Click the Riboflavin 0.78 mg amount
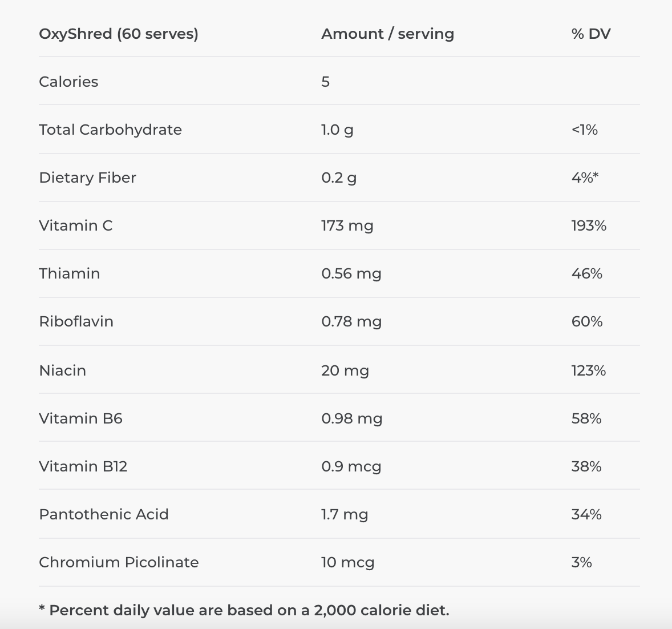The image size is (672, 629). [x=351, y=321]
